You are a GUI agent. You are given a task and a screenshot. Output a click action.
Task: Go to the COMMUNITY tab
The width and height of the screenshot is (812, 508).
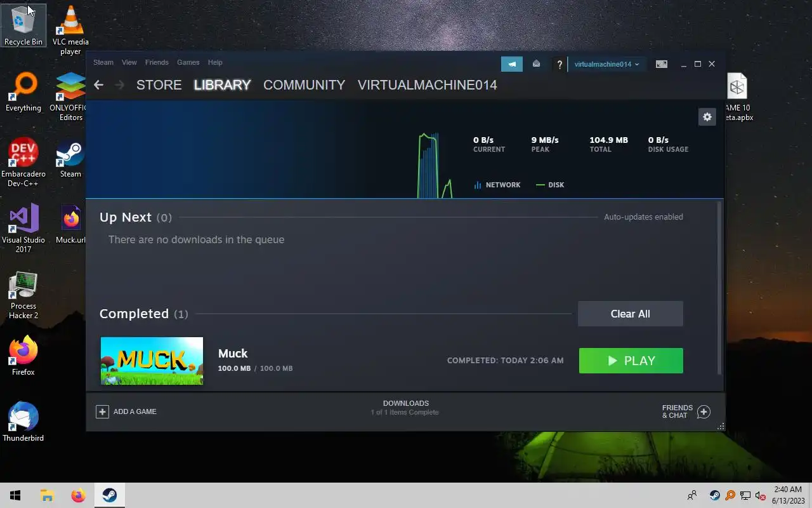point(304,84)
